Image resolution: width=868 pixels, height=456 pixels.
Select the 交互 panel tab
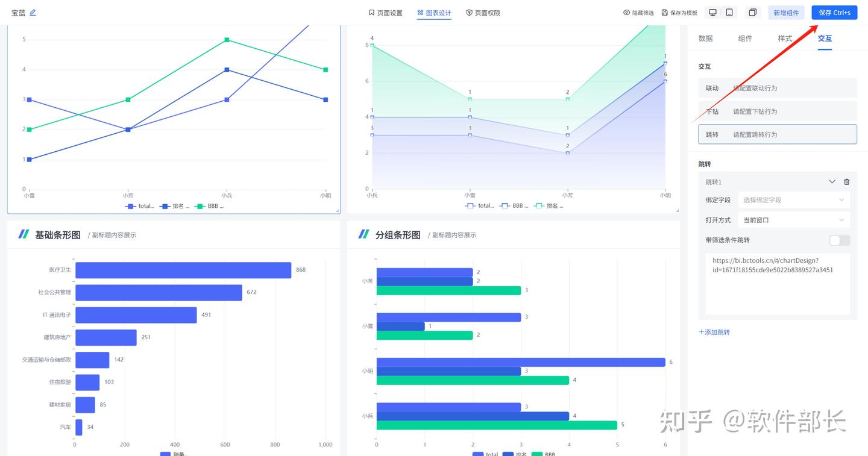coord(825,38)
